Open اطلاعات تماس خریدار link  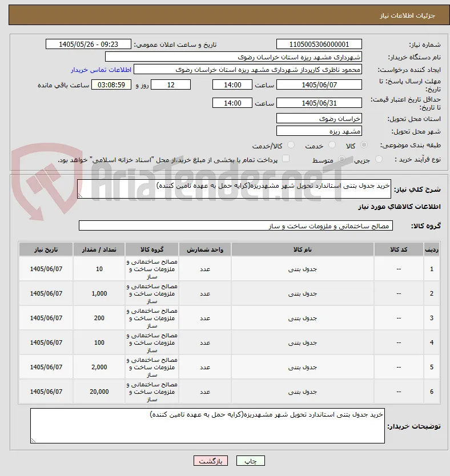(x=101, y=70)
